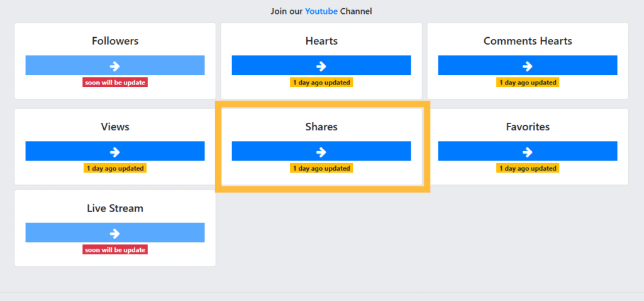The image size is (644, 301).
Task: Click the Favorites card title
Action: (528, 127)
